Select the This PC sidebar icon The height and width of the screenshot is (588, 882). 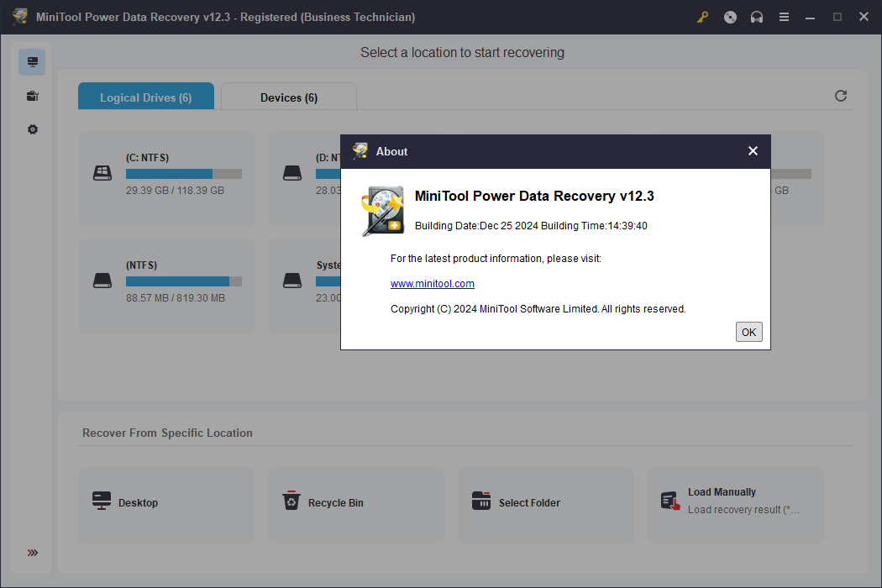click(32, 62)
